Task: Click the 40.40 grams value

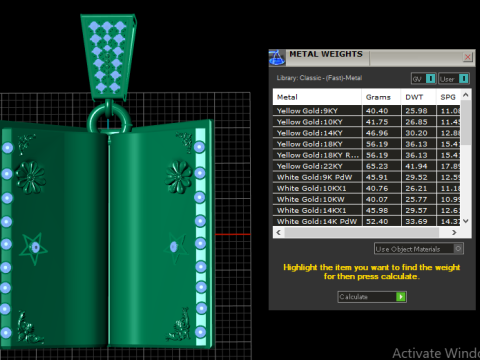Action: [x=377, y=111]
